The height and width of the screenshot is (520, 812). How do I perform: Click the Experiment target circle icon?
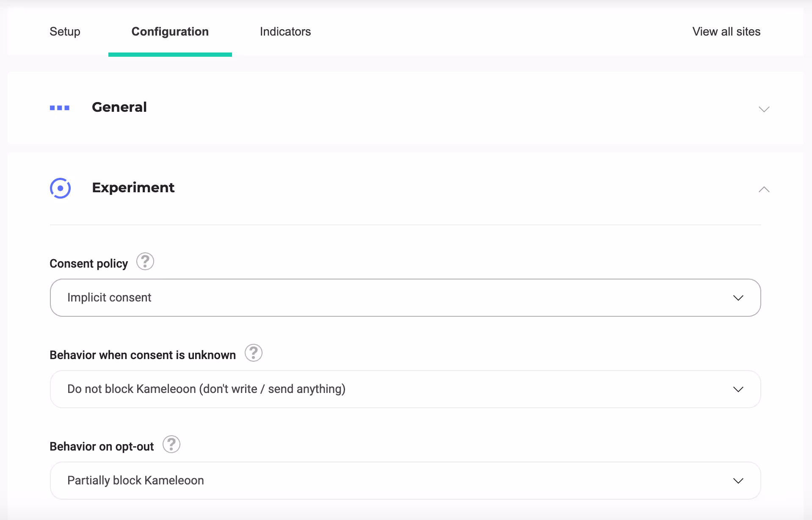pyautogui.click(x=60, y=188)
